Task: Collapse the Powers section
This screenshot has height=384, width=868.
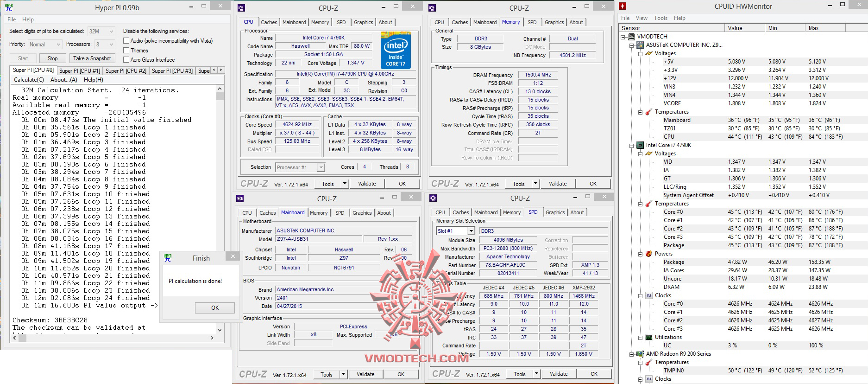Action: point(640,254)
